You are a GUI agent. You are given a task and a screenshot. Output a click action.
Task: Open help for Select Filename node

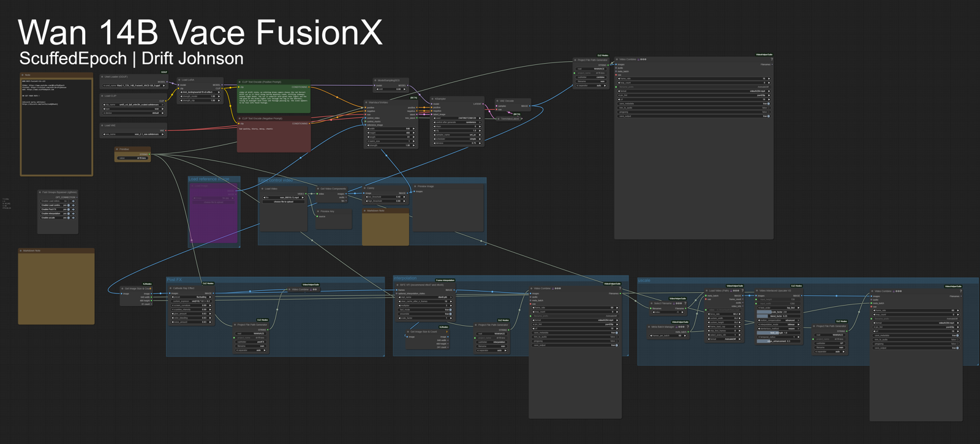[x=685, y=303]
